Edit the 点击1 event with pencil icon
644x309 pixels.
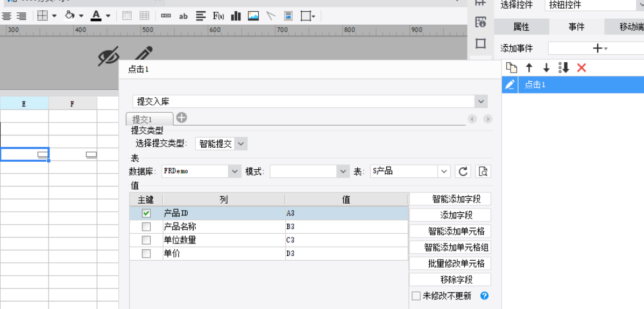[509, 84]
